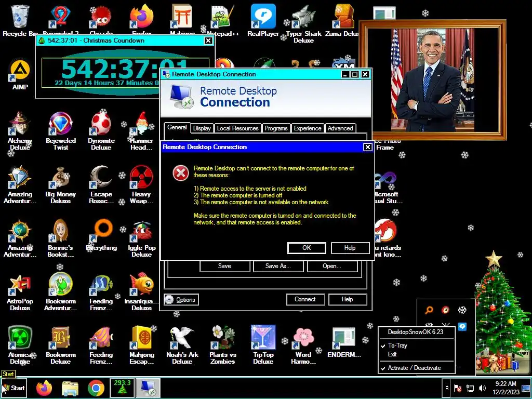The width and height of the screenshot is (532, 399).
Task: Launch Google Chrome from the taskbar
Action: click(96, 388)
